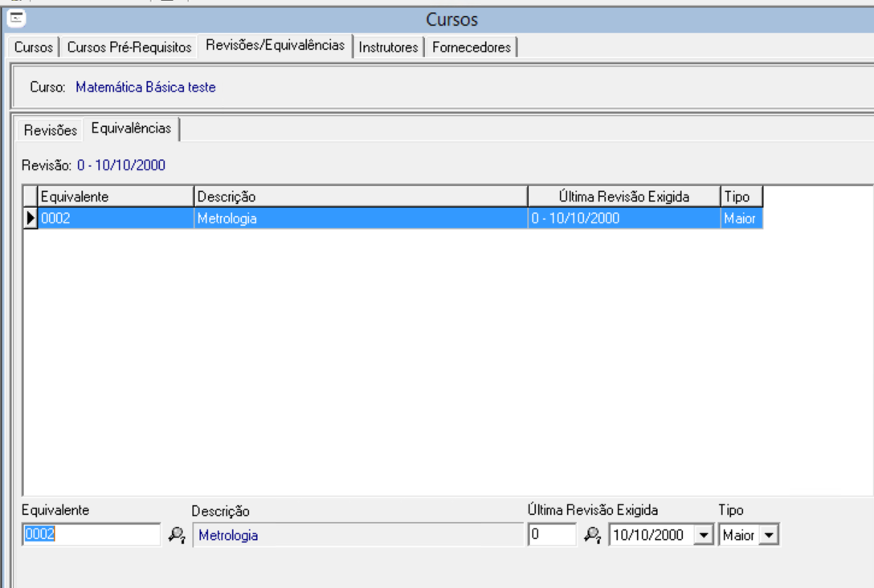The image size is (874, 588).
Task: Switch to the leftmost Cursos tab
Action: click(34, 47)
